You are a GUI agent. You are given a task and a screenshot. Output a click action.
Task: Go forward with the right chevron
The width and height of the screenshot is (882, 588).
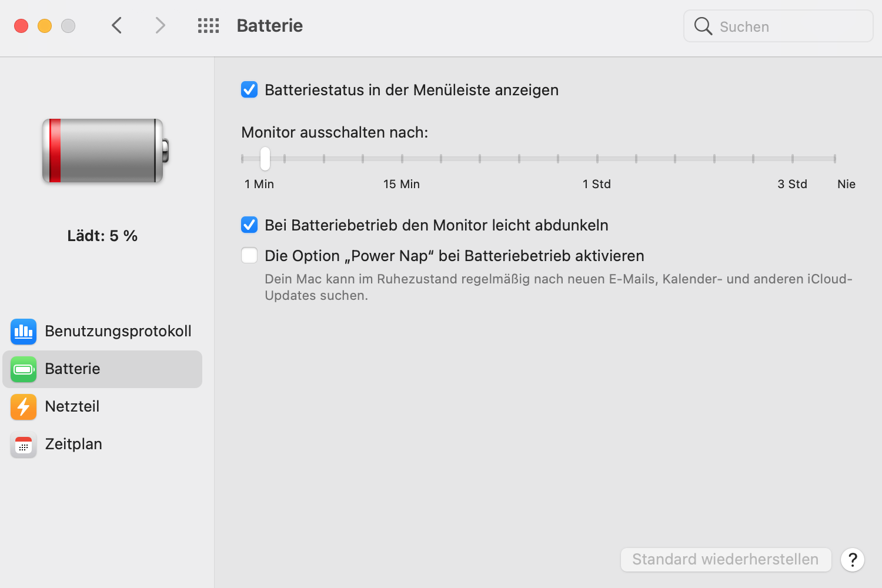pyautogui.click(x=160, y=26)
